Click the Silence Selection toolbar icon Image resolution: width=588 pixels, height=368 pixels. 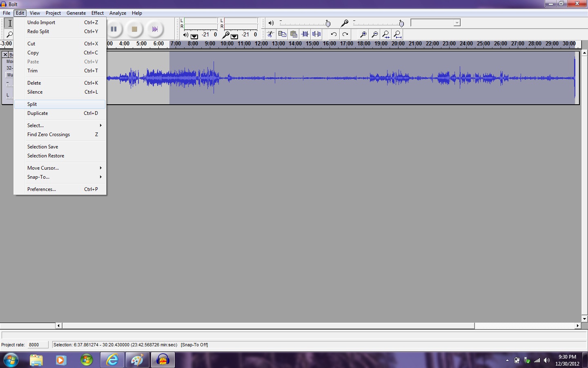(316, 34)
